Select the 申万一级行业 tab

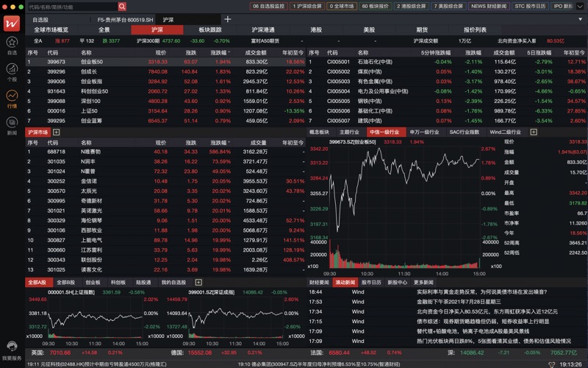tap(424, 132)
